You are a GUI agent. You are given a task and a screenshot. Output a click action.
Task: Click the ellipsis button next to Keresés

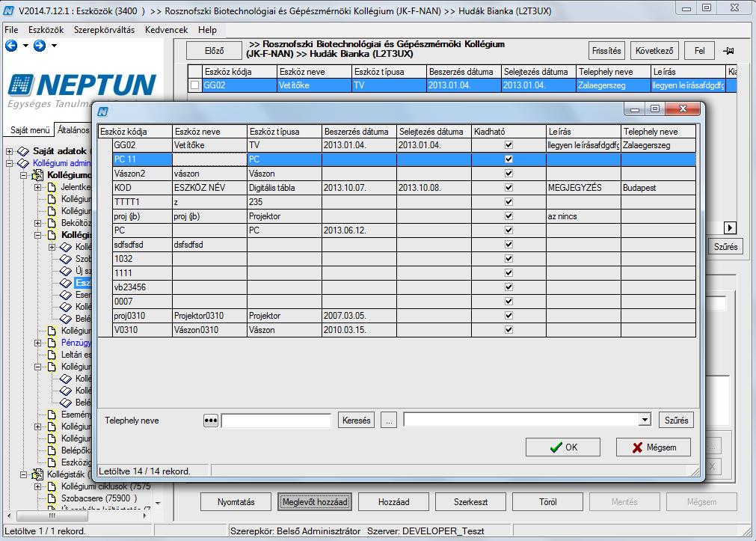(389, 420)
